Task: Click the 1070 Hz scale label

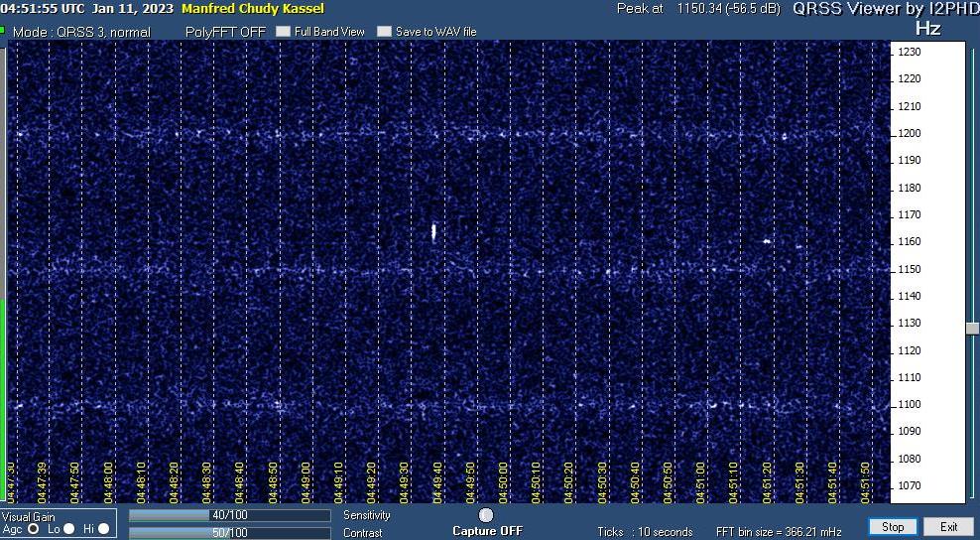Action: coord(910,485)
